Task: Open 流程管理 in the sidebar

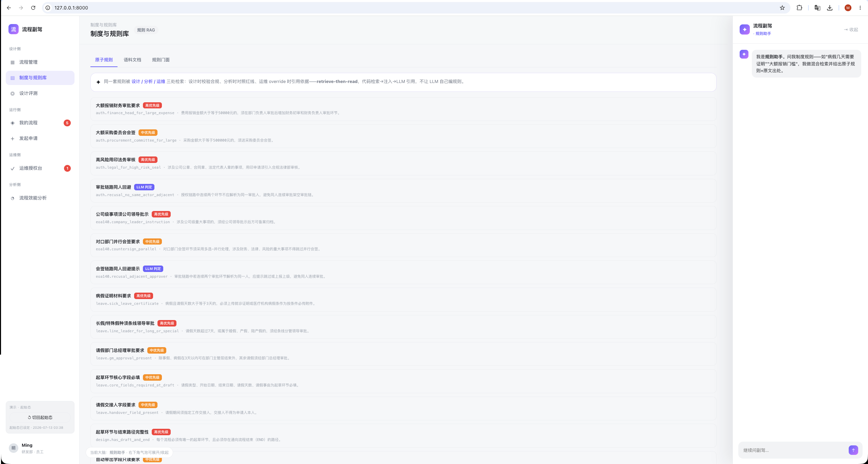Action: tap(40, 62)
